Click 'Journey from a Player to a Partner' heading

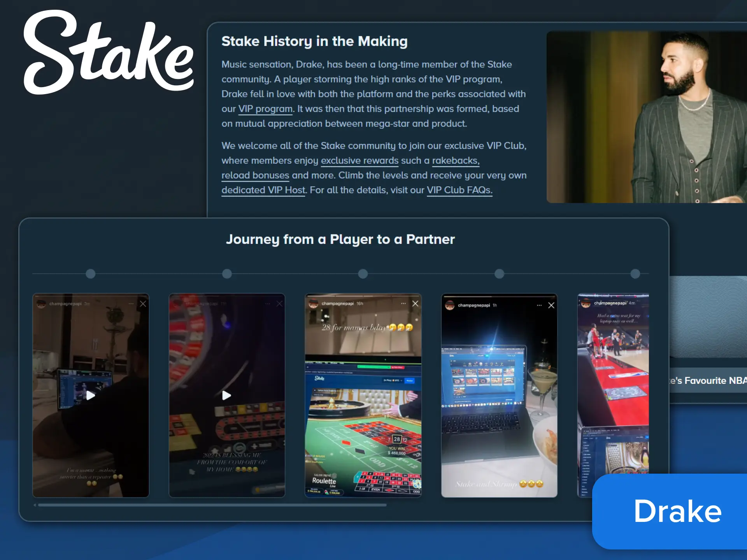coord(340,239)
